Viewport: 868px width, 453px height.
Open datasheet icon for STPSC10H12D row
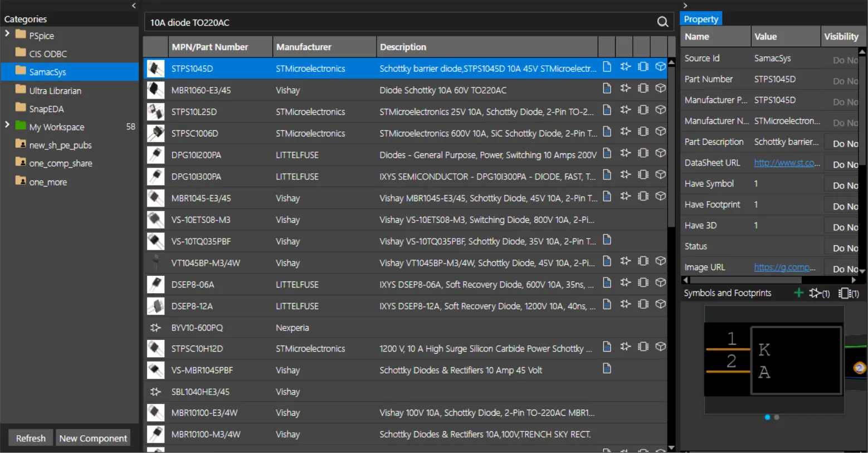(x=607, y=347)
